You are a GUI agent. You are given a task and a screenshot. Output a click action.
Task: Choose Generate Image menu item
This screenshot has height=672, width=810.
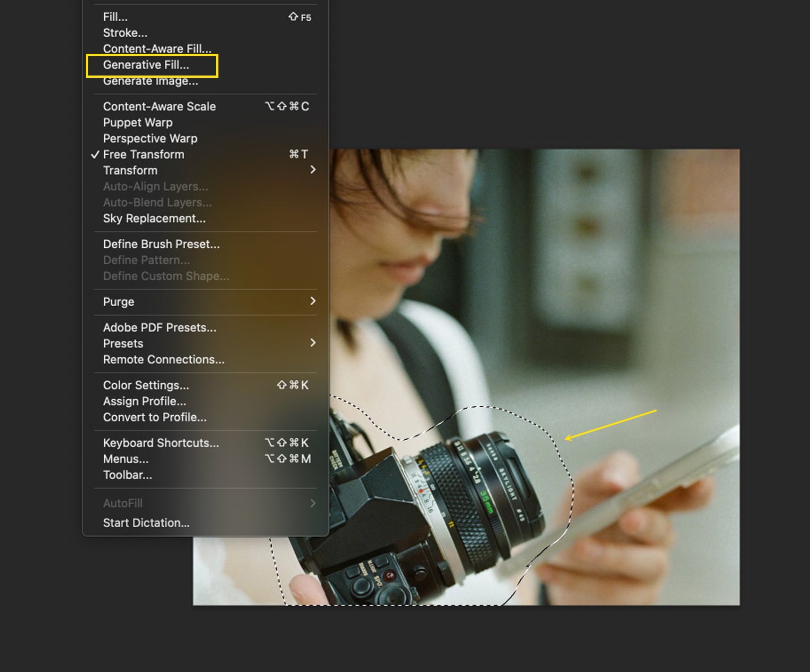[x=150, y=81]
